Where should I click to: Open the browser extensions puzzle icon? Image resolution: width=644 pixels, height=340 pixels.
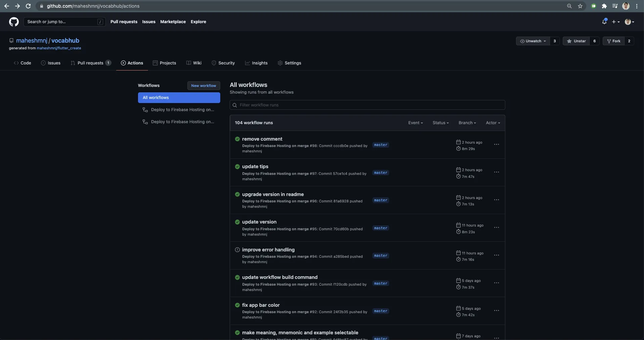tap(604, 6)
